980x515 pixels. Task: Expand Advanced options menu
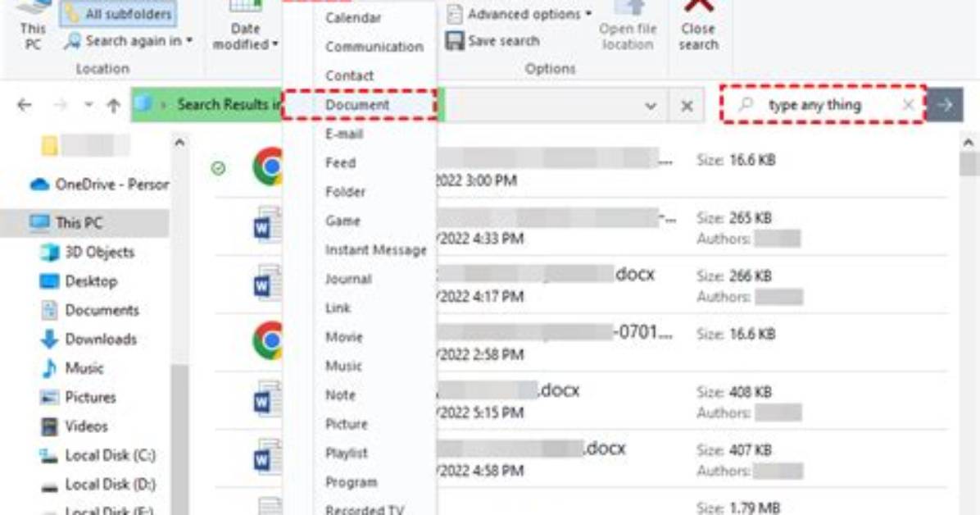(x=519, y=14)
